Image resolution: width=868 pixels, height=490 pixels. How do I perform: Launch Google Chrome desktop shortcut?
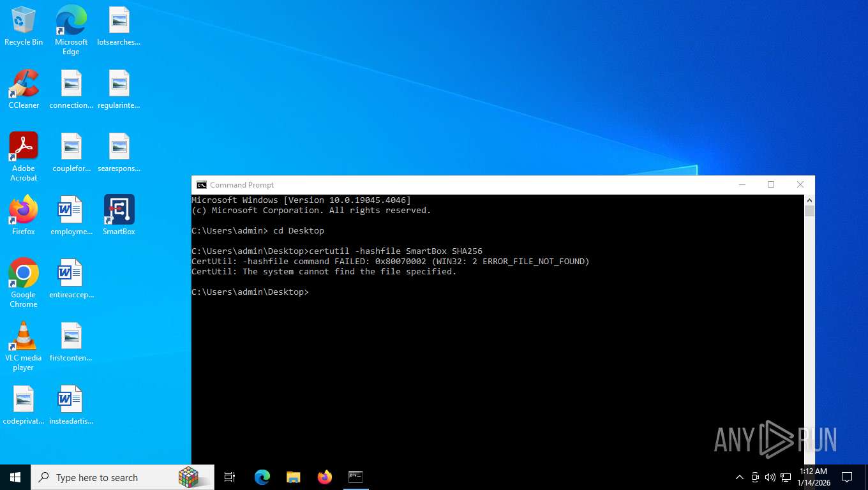[24, 283]
